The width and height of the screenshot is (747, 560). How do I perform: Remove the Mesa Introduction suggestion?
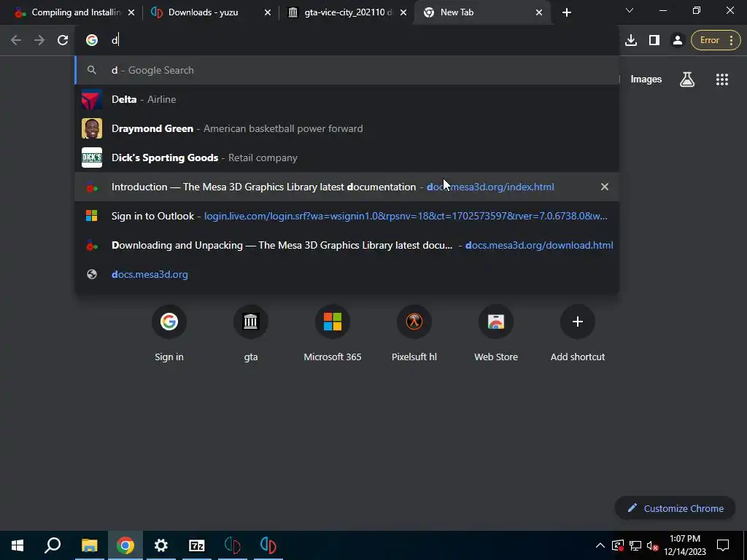point(605,187)
